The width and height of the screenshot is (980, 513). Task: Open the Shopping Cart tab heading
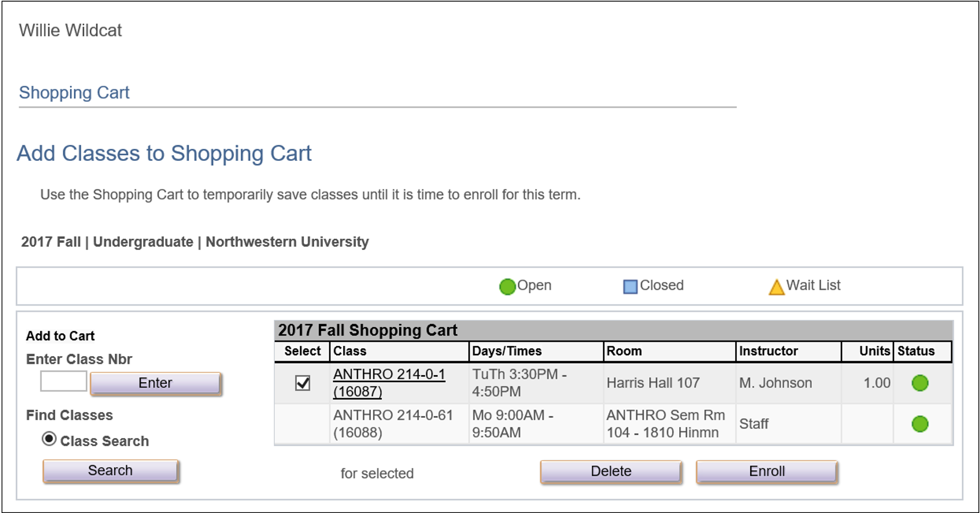pos(74,93)
